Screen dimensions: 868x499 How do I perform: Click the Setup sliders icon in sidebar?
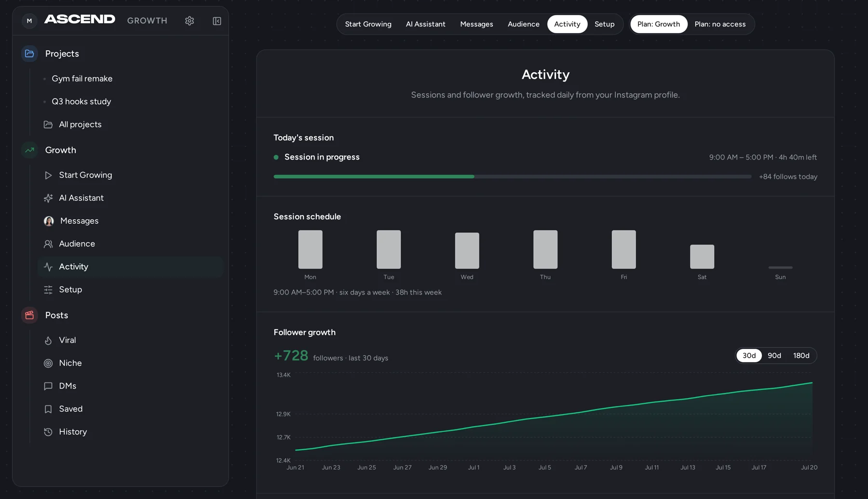pyautogui.click(x=48, y=290)
